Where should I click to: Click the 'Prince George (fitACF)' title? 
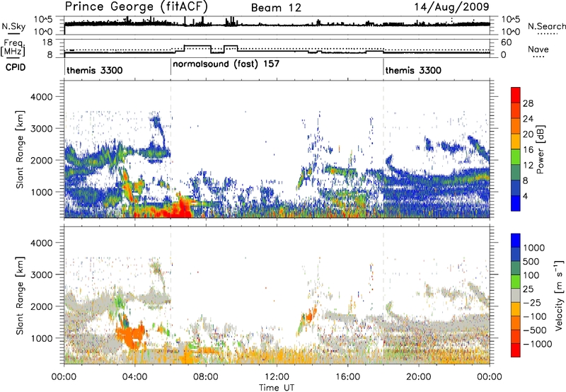point(136,7)
